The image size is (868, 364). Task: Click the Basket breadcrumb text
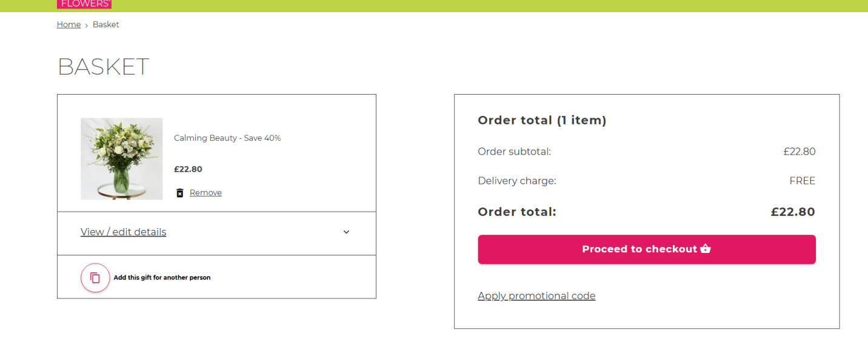[x=106, y=25]
